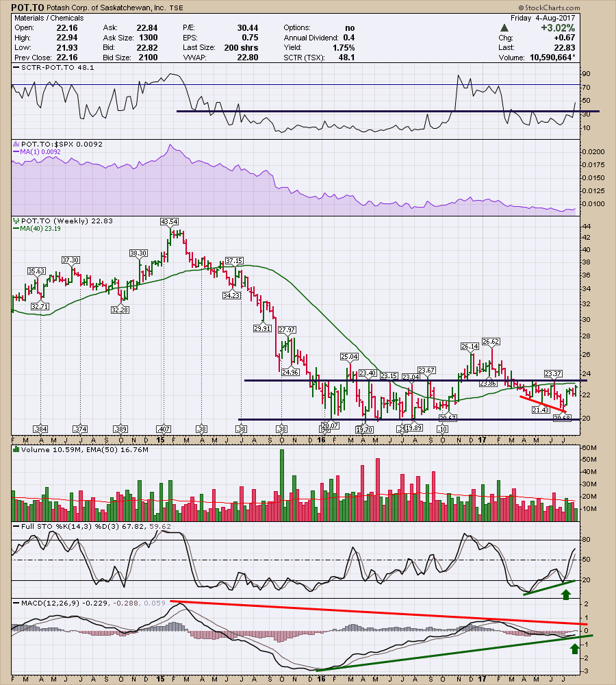This screenshot has height=685, width=616.
Task: Click the .389 dividend marker
Action: (x=120, y=429)
